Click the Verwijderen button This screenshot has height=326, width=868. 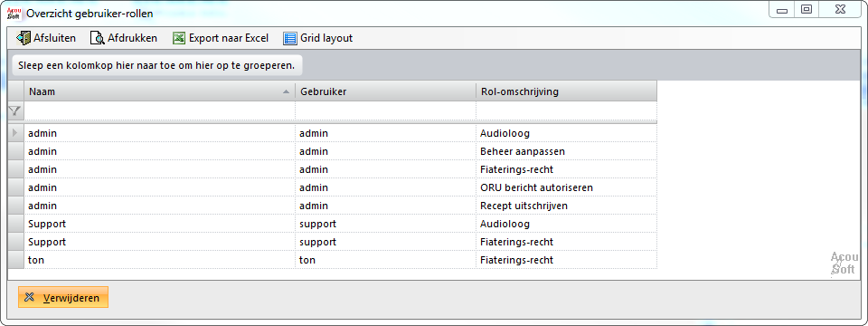63,297
